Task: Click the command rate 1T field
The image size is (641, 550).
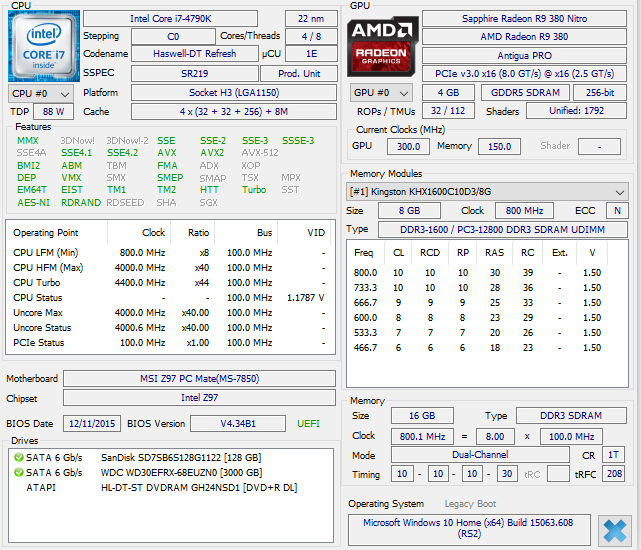Action: click(x=613, y=455)
